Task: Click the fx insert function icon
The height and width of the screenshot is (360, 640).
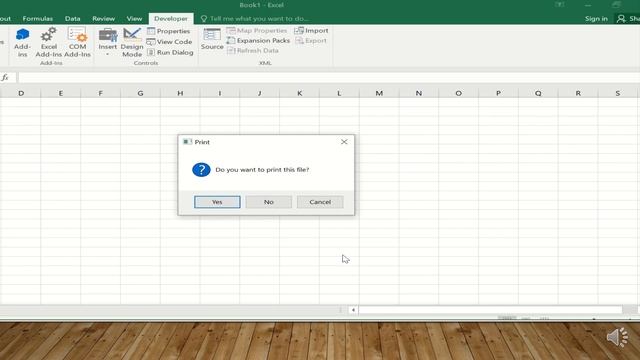Action: coord(5,78)
